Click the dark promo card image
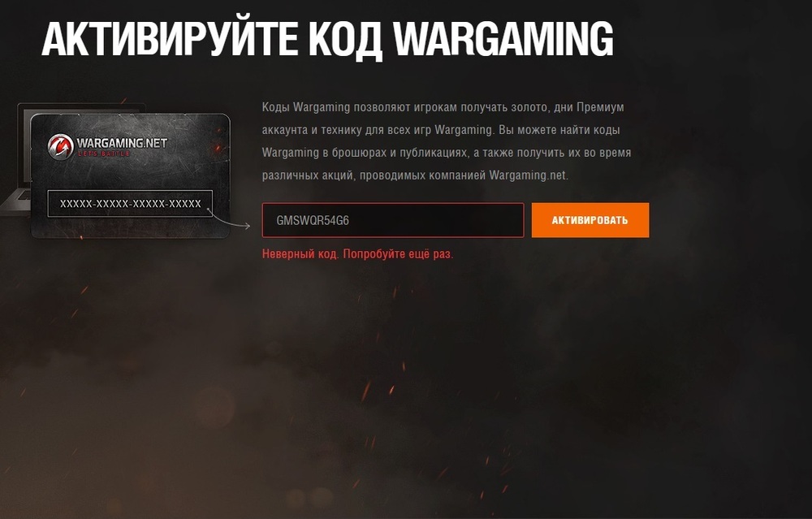 pos(130,176)
